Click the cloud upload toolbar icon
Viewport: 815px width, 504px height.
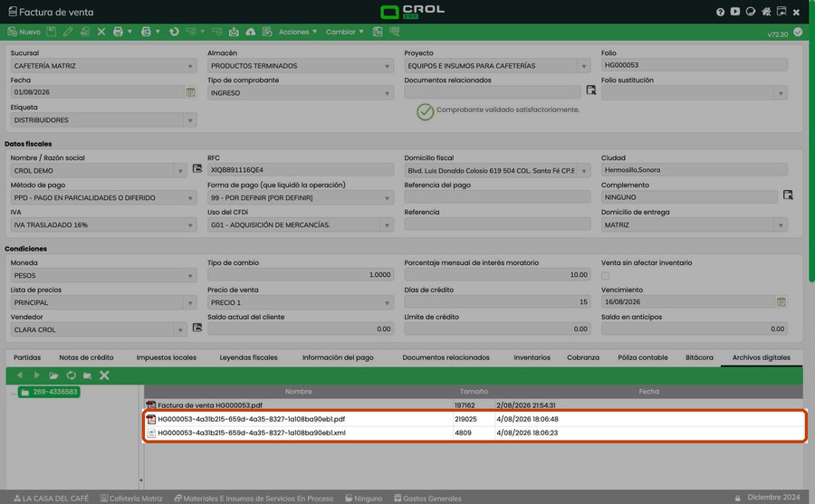pos(251,32)
